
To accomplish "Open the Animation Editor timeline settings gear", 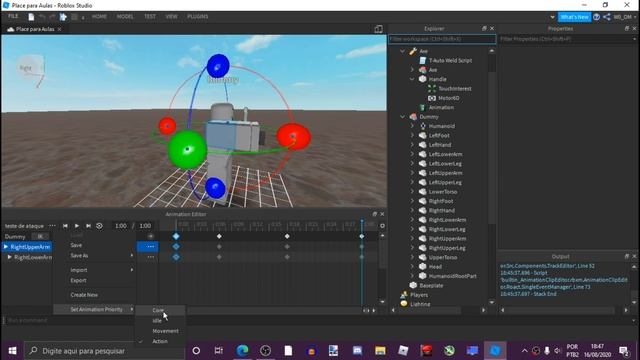I will pos(382,226).
